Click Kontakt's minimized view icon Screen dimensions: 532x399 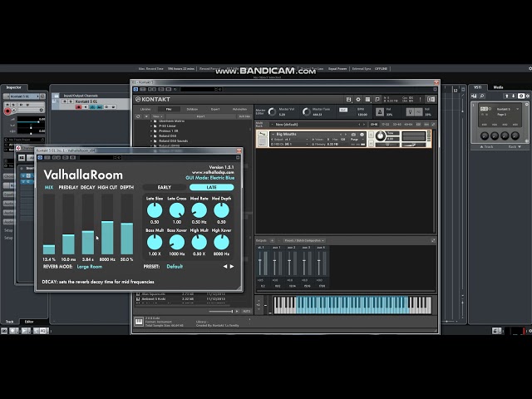coord(377,100)
